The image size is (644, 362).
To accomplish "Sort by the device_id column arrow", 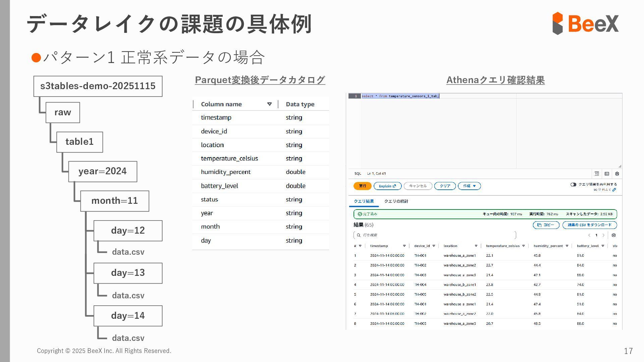I will [434, 246].
